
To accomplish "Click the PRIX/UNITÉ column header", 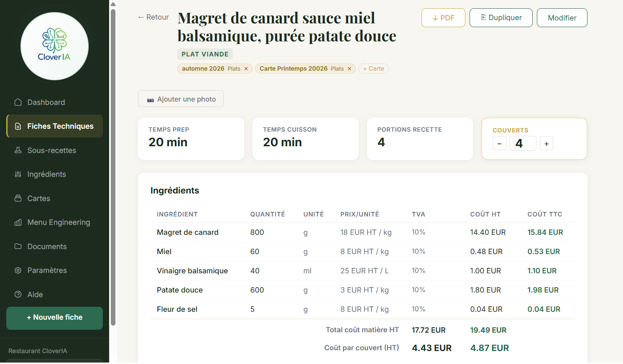I will [360, 214].
